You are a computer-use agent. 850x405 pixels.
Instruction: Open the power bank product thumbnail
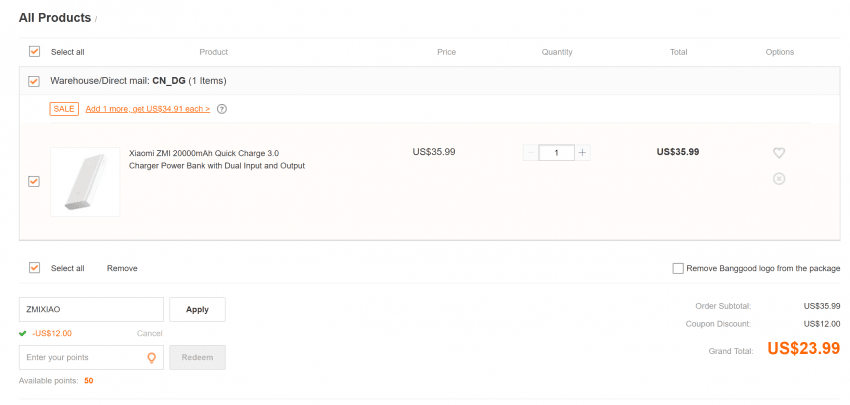(85, 182)
